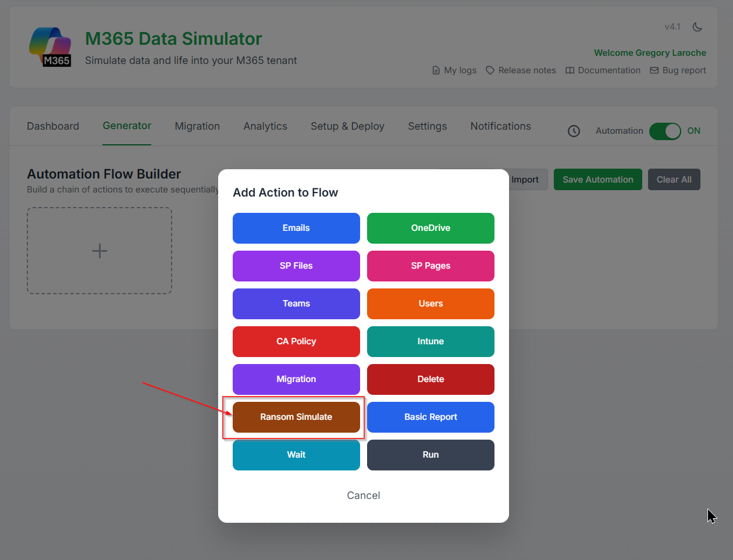The height and width of the screenshot is (560, 733).
Task: Add the Intune action
Action: click(430, 341)
